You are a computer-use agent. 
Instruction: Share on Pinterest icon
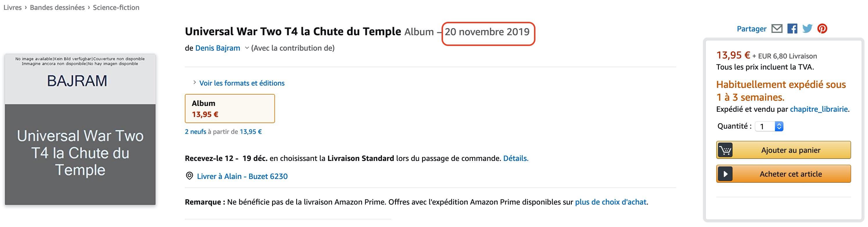click(822, 29)
